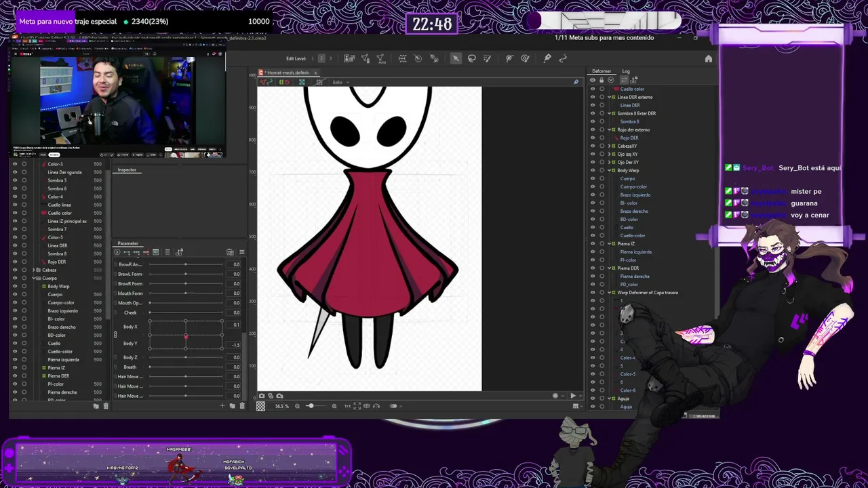Collapse the Pierna DER deformer
Image resolution: width=868 pixels, height=488 pixels.
pyautogui.click(x=609, y=268)
